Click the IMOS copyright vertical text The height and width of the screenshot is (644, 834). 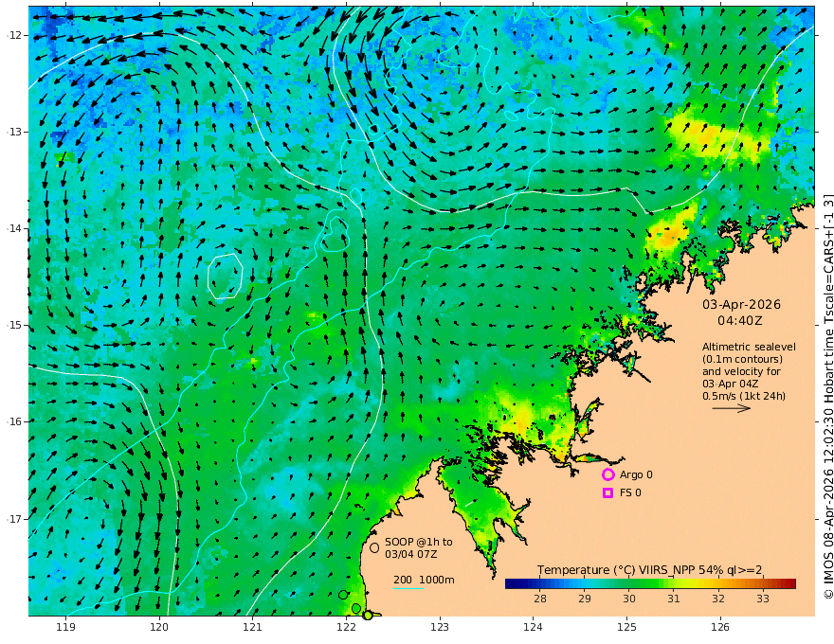(x=827, y=397)
